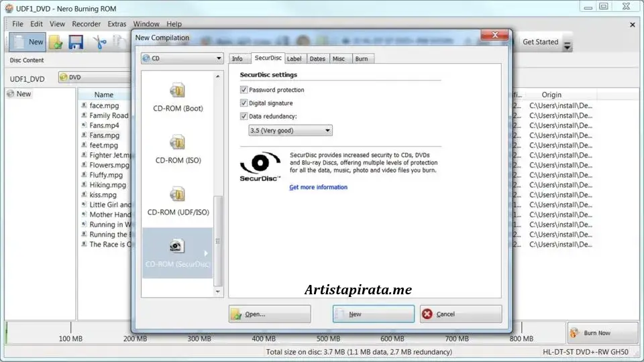Uncheck Password protection checkbox

pyautogui.click(x=244, y=90)
